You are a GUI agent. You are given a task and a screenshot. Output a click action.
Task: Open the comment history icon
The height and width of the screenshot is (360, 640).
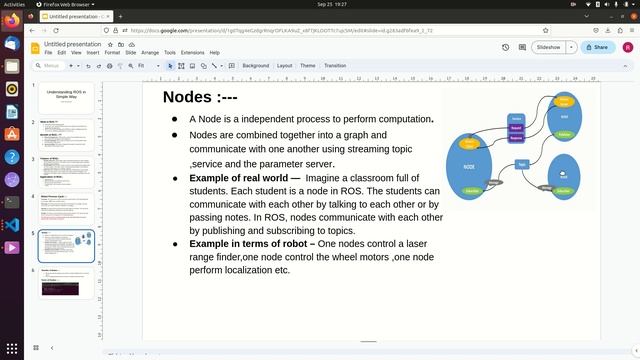pyautogui.click(x=522, y=47)
